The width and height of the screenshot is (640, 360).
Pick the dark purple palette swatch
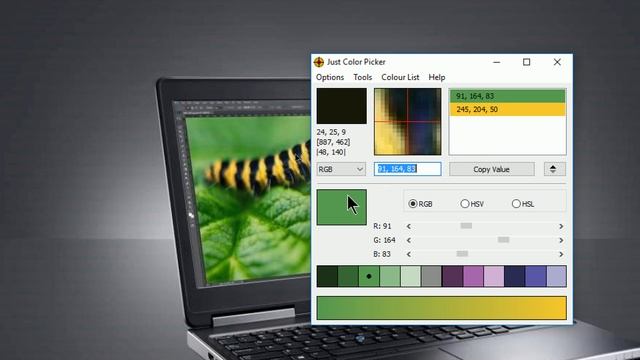coord(453,276)
